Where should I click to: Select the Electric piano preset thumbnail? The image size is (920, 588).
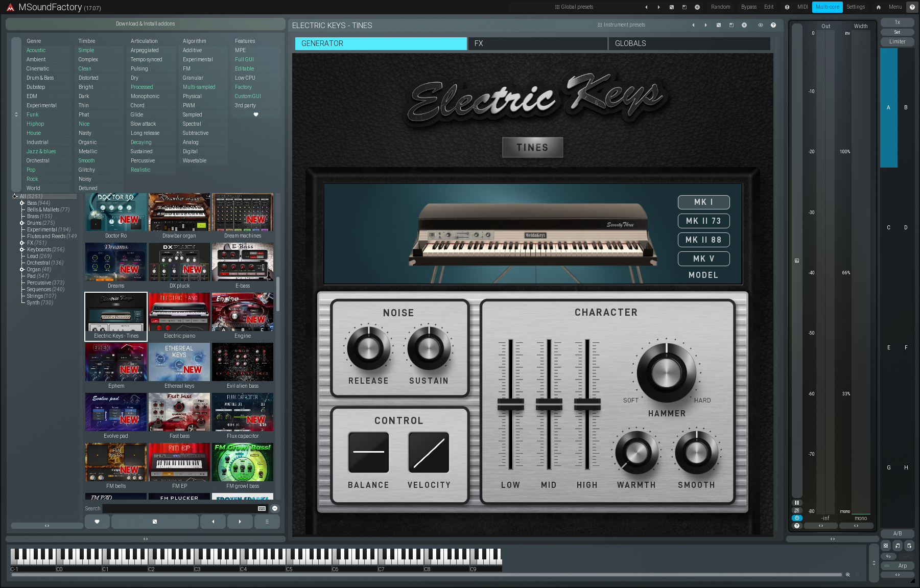179,312
